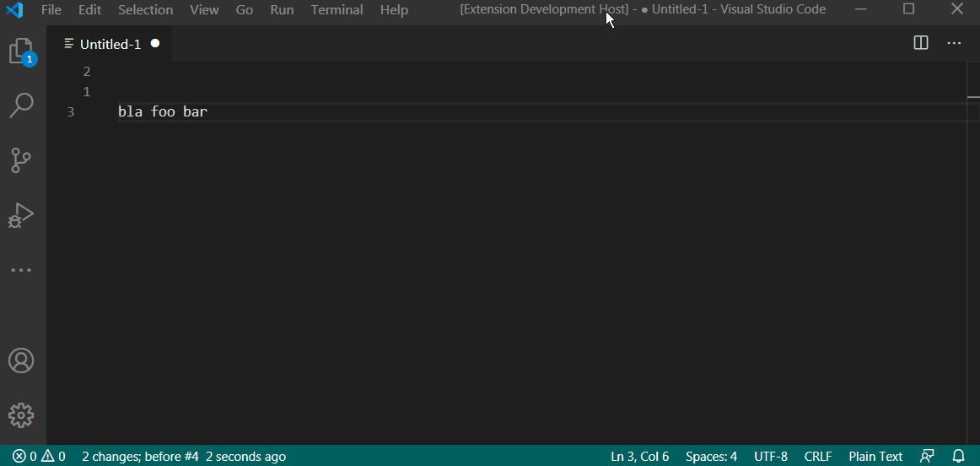
Task: Click relative line number 2 in gutter
Action: [x=87, y=72]
